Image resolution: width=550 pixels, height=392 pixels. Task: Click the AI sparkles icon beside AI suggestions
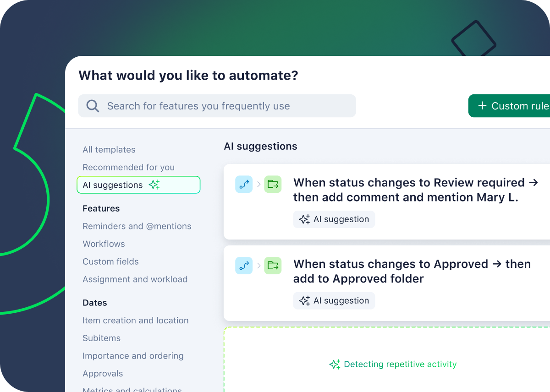click(154, 184)
